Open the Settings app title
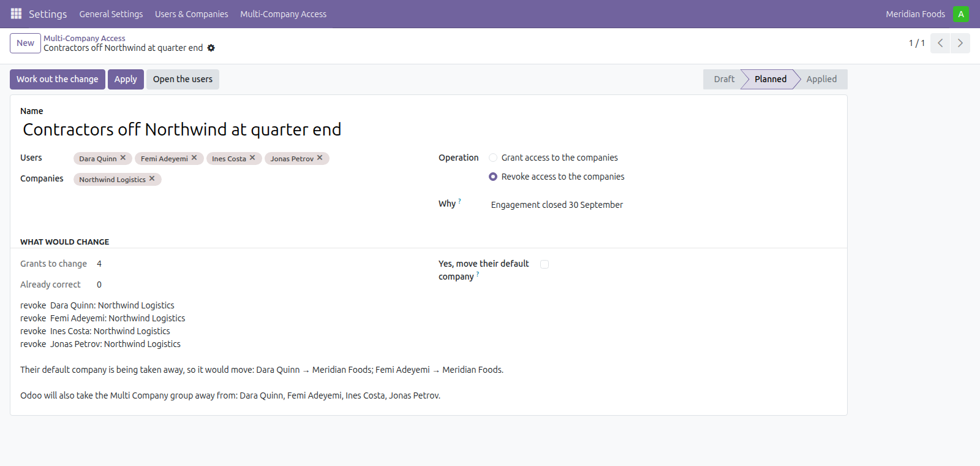 [48, 14]
